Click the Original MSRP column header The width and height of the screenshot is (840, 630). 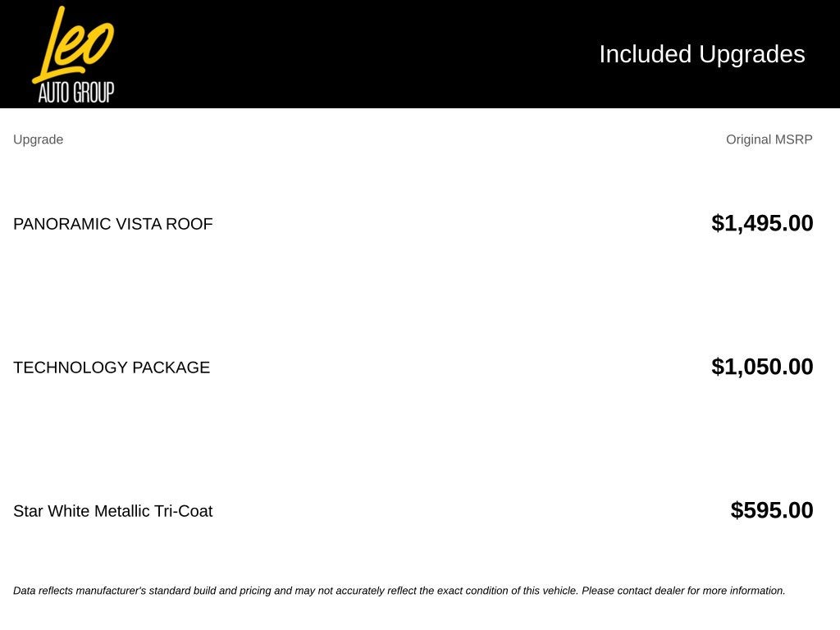click(769, 139)
